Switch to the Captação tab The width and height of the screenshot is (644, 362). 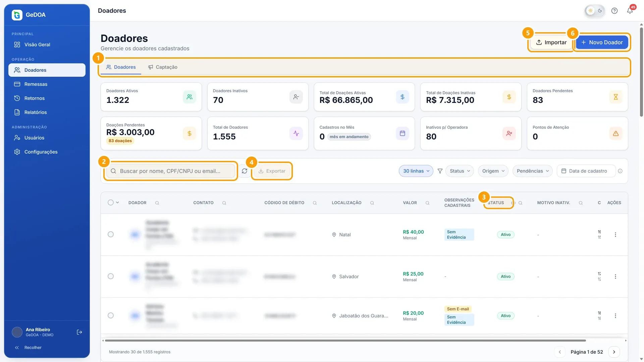point(163,67)
